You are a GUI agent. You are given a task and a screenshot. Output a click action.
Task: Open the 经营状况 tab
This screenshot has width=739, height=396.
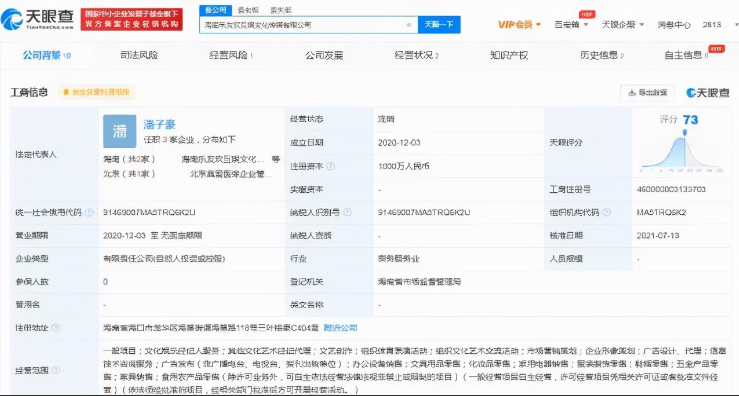point(416,55)
